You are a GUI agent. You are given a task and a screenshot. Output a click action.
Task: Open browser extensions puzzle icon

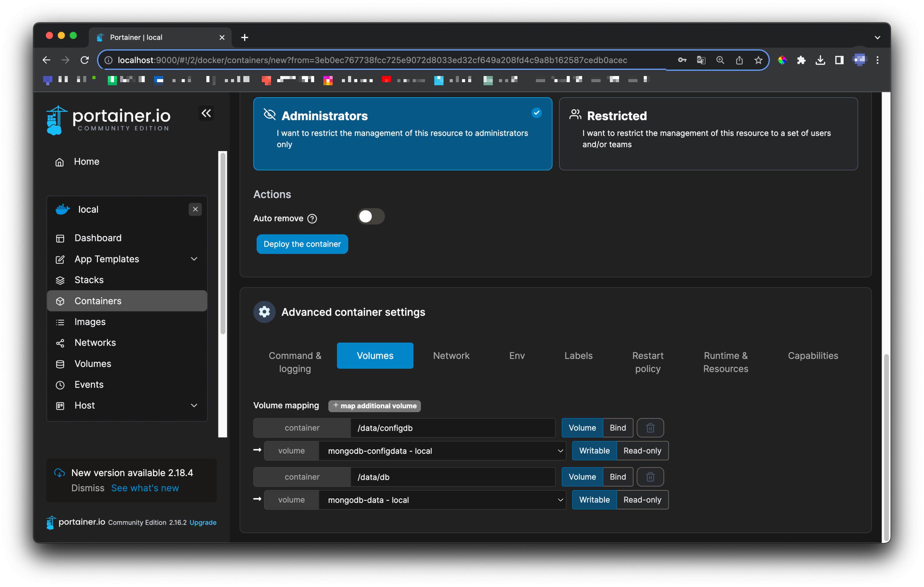[x=801, y=60]
